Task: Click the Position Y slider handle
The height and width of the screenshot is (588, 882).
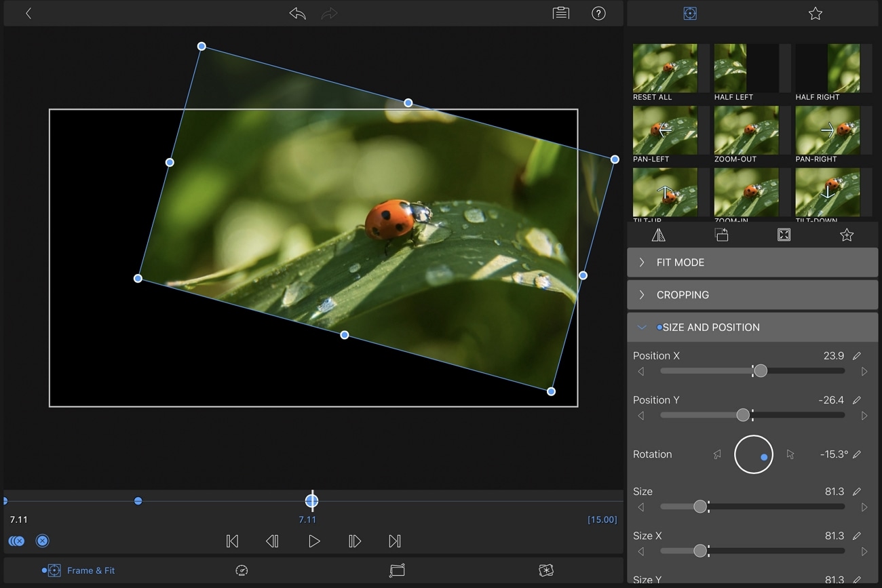Action: [x=743, y=415]
